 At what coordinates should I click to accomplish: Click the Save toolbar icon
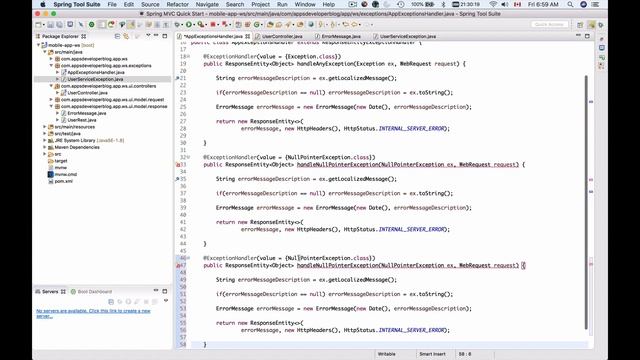[x=51, y=25]
